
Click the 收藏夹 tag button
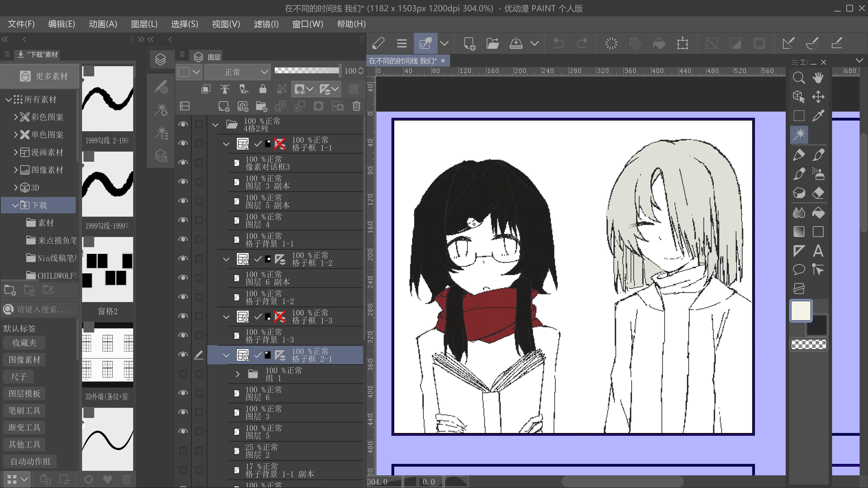pyautogui.click(x=24, y=343)
